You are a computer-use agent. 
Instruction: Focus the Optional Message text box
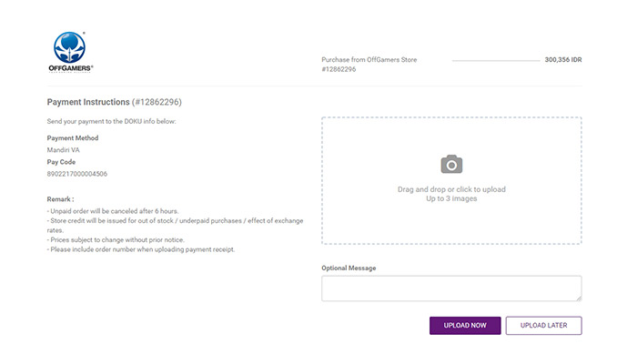(x=451, y=288)
